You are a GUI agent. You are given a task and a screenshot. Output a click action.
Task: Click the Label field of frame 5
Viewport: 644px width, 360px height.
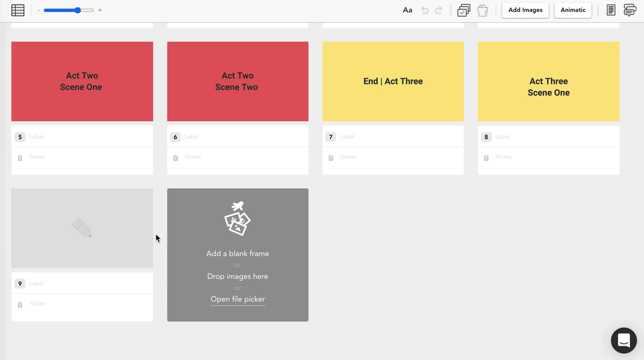(x=89, y=137)
